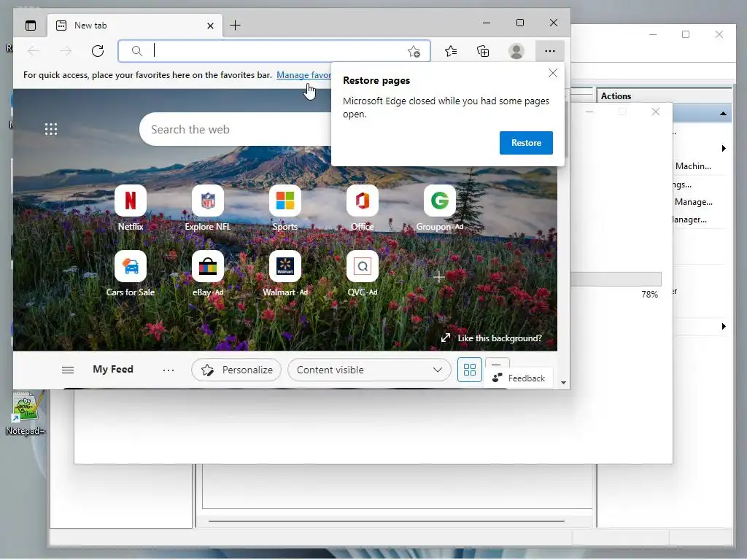
Task: Add a new quick link site
Action: [x=438, y=277]
